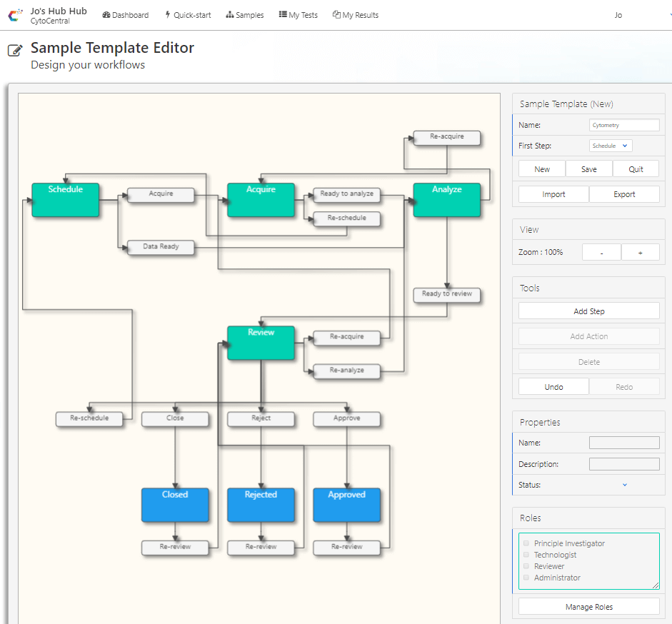Screen dimensions: 672x624
Task: Select the Re-acquire action above Analyze
Action: pos(447,138)
